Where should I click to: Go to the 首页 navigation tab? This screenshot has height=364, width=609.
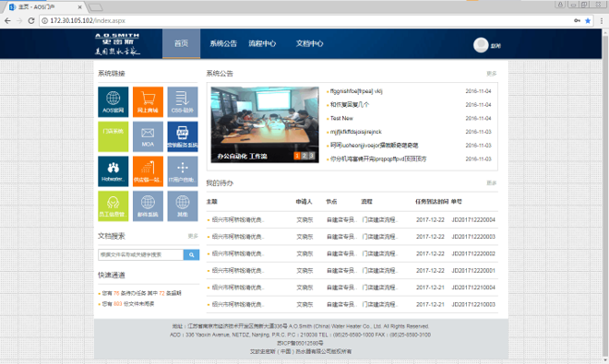(x=182, y=43)
